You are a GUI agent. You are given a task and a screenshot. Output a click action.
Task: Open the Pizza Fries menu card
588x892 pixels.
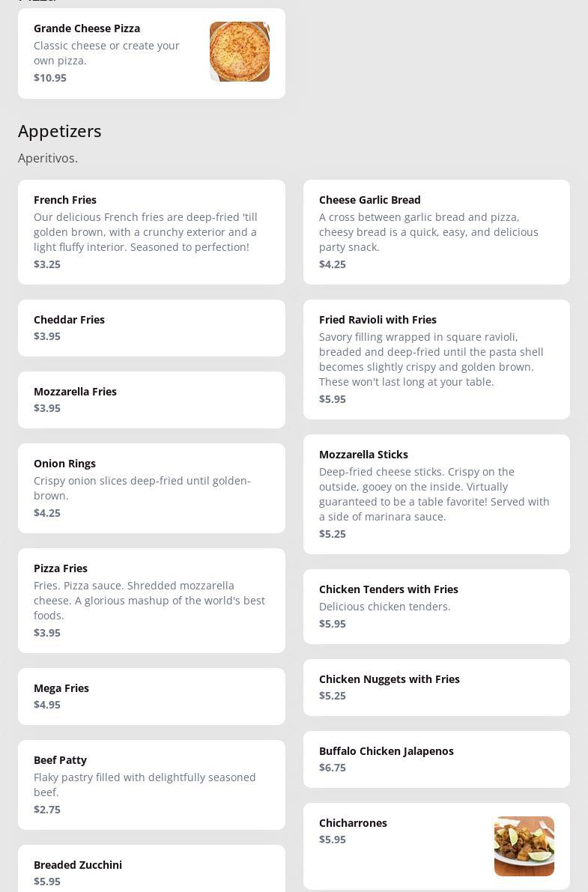point(151,600)
